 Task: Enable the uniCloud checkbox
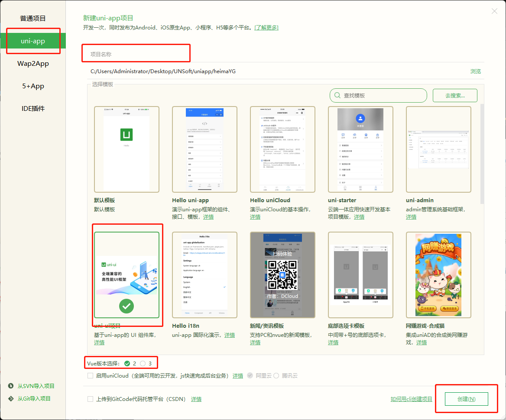90,376
